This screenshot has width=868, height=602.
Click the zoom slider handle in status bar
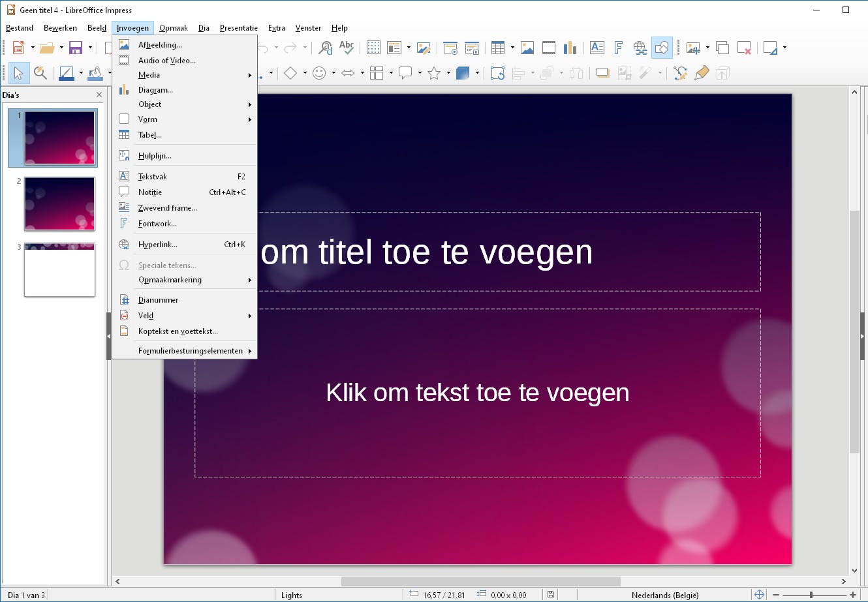click(811, 595)
